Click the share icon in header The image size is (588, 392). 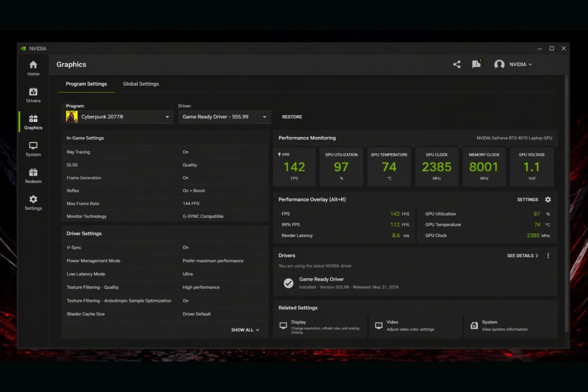pyautogui.click(x=457, y=64)
